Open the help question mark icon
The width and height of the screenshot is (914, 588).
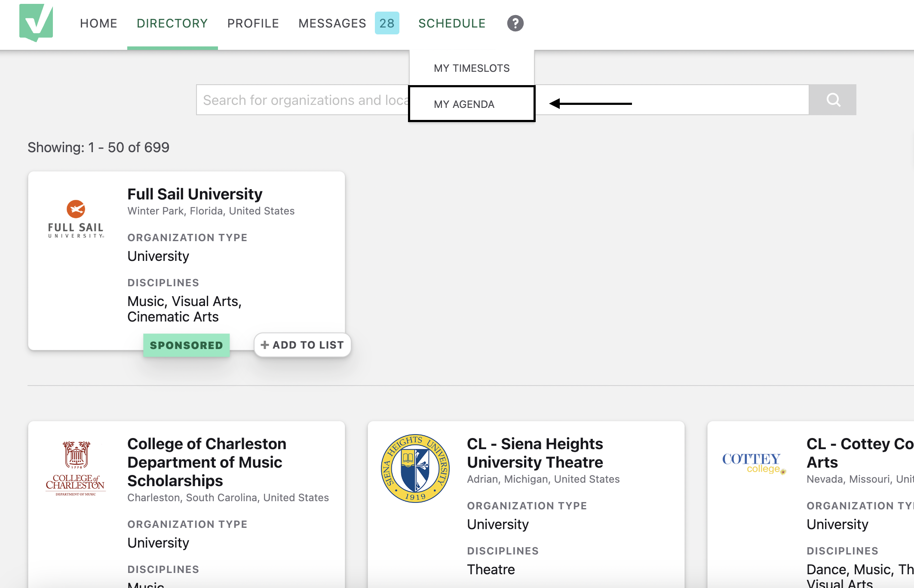tap(515, 23)
